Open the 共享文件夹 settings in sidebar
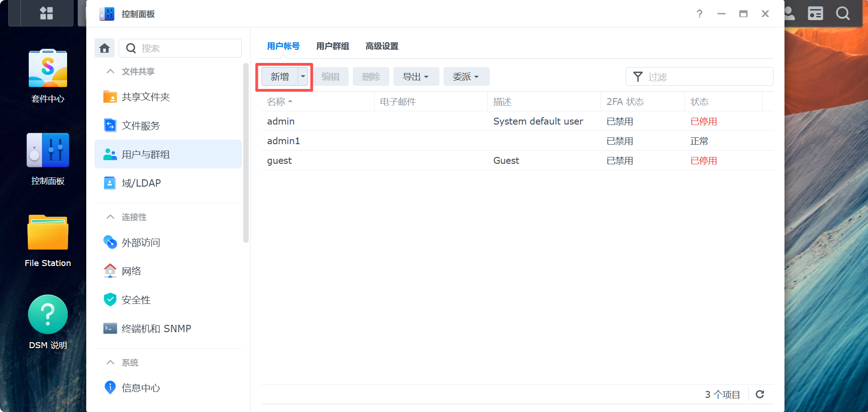Image resolution: width=868 pixels, height=412 pixels. pyautogui.click(x=144, y=96)
